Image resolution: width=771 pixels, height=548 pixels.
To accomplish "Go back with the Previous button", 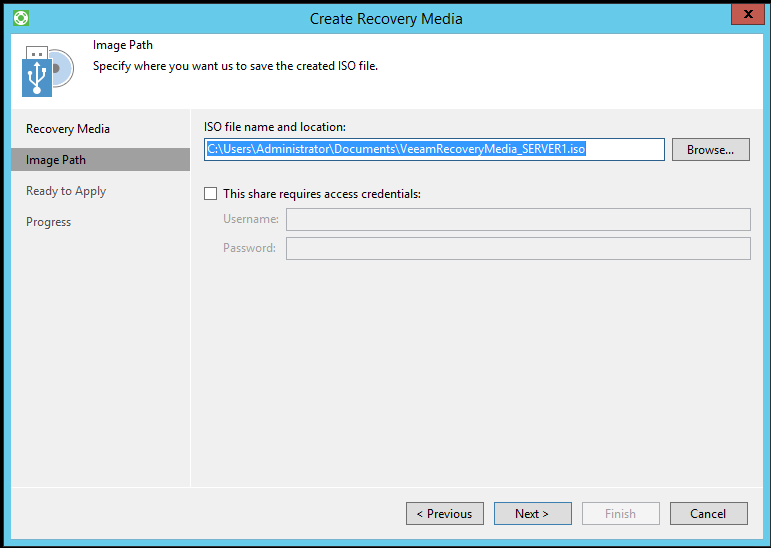I will pyautogui.click(x=444, y=514).
